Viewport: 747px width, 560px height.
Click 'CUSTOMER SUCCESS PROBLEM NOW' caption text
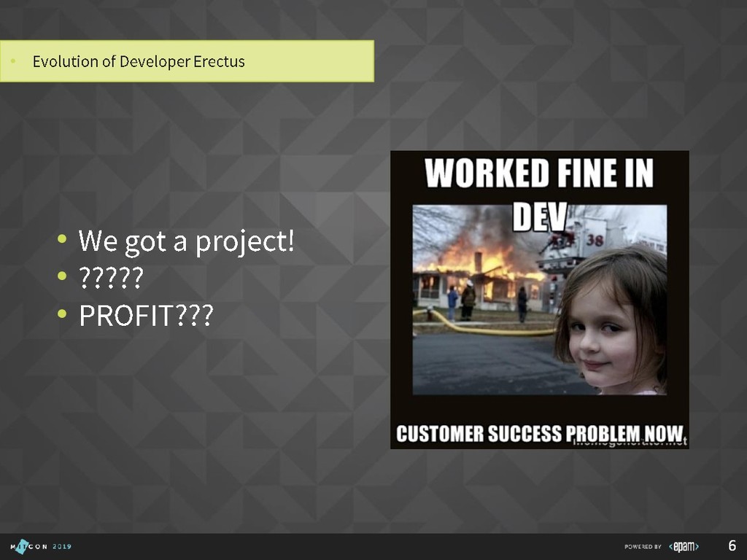pyautogui.click(x=539, y=434)
